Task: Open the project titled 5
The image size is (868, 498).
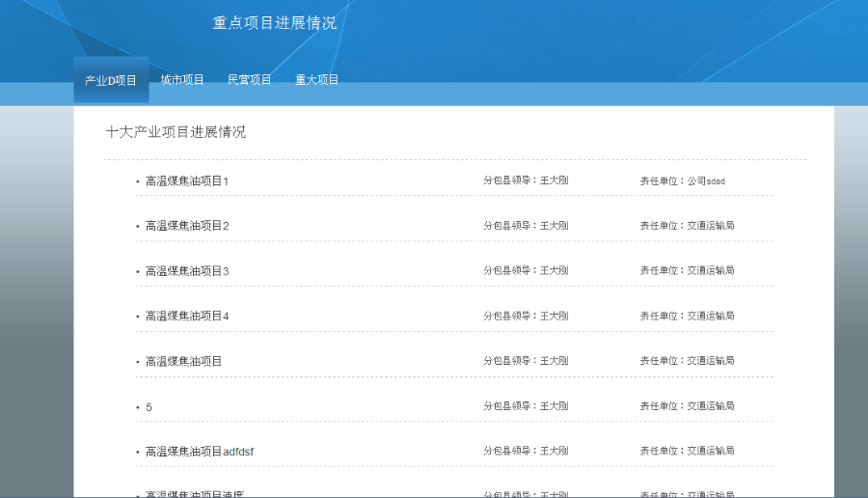Action: (149, 407)
